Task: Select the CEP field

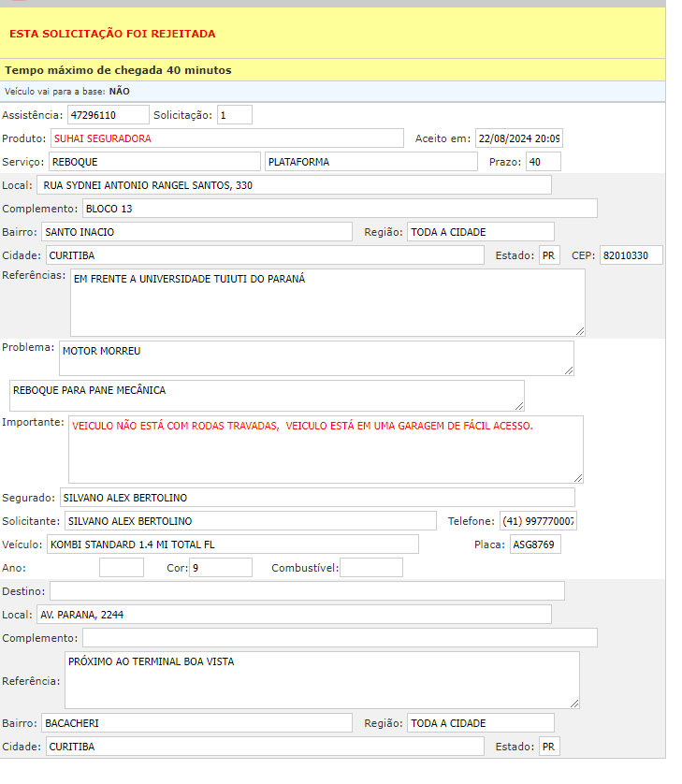Action: (631, 255)
